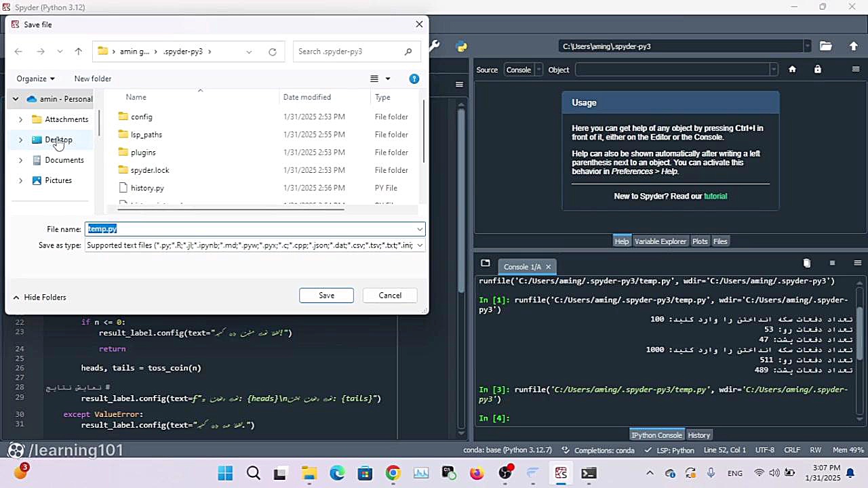Viewport: 868px width, 488px height.
Task: Expand the Documents folder node
Action: 20,160
